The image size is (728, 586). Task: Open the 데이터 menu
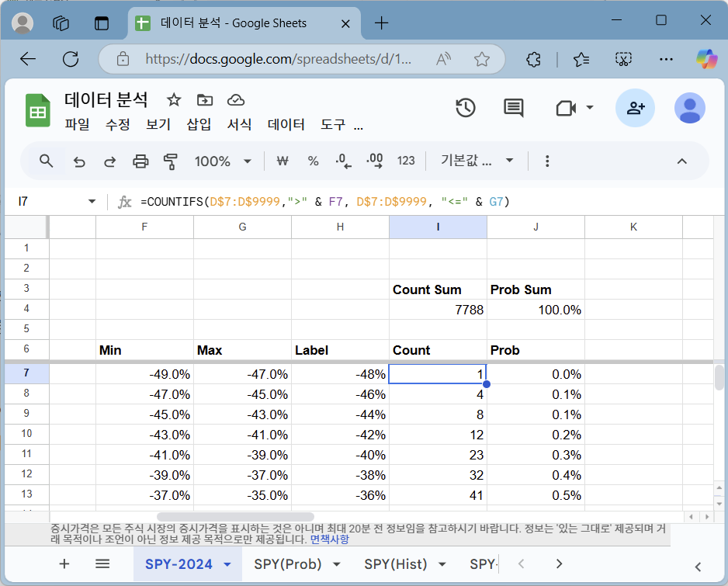[286, 124]
